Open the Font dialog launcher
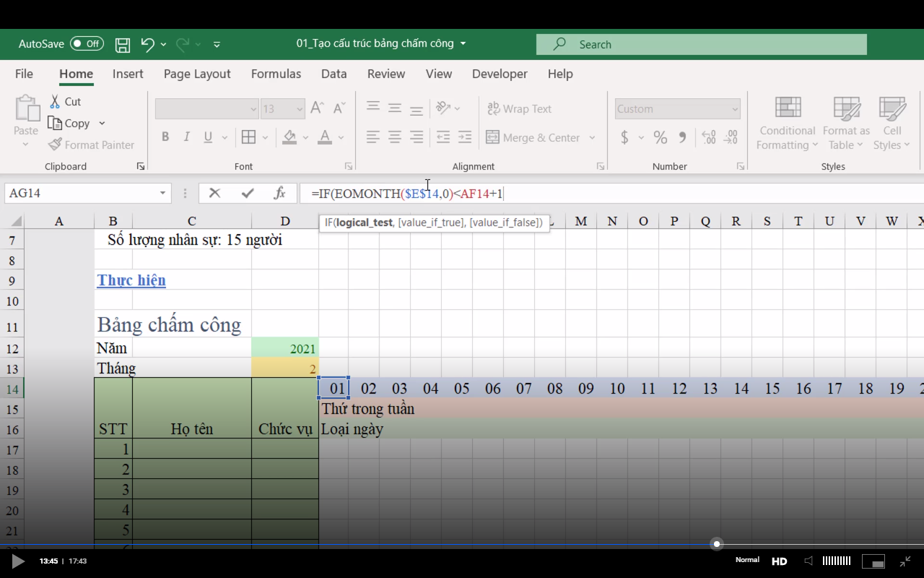Screen dimensions: 924x578 (x=349, y=166)
